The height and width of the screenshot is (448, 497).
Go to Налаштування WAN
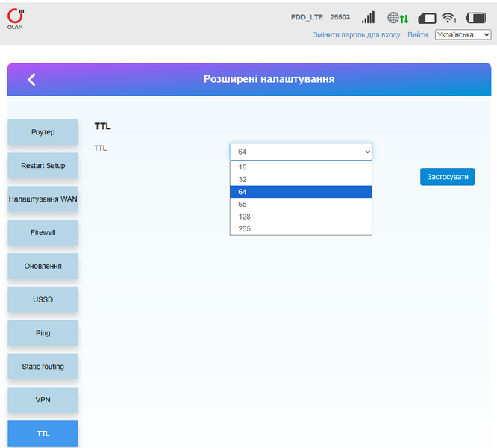tap(43, 199)
